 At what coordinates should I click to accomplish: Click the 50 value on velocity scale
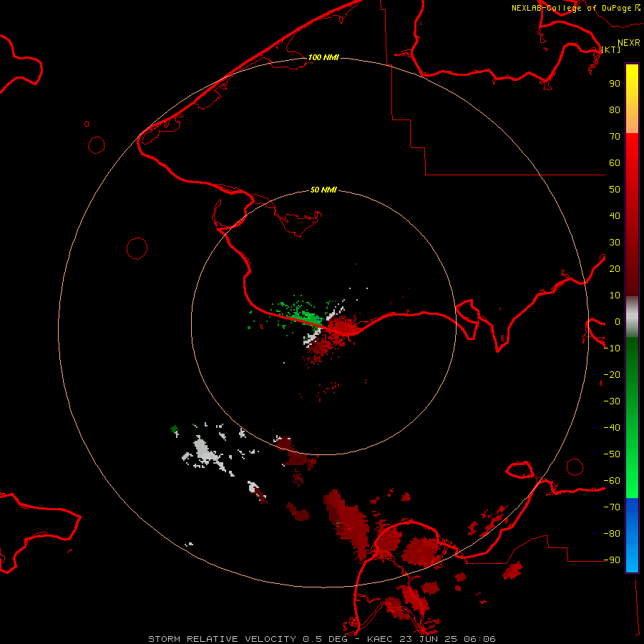coord(615,190)
